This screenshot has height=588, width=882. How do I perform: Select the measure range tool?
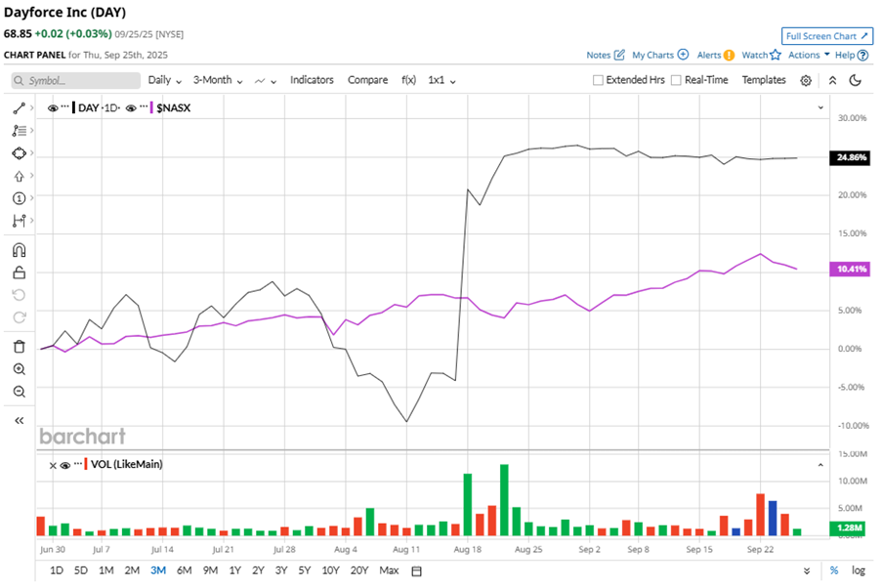pyautogui.click(x=19, y=221)
